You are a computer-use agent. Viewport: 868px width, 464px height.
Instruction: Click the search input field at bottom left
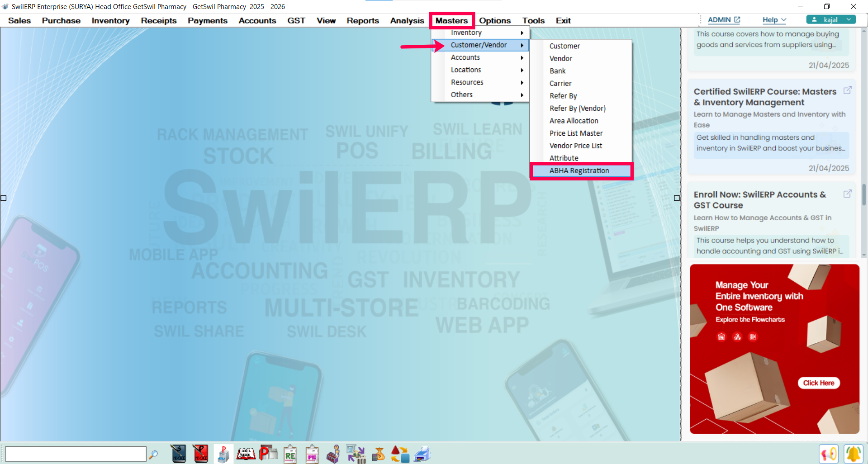[x=76, y=454]
